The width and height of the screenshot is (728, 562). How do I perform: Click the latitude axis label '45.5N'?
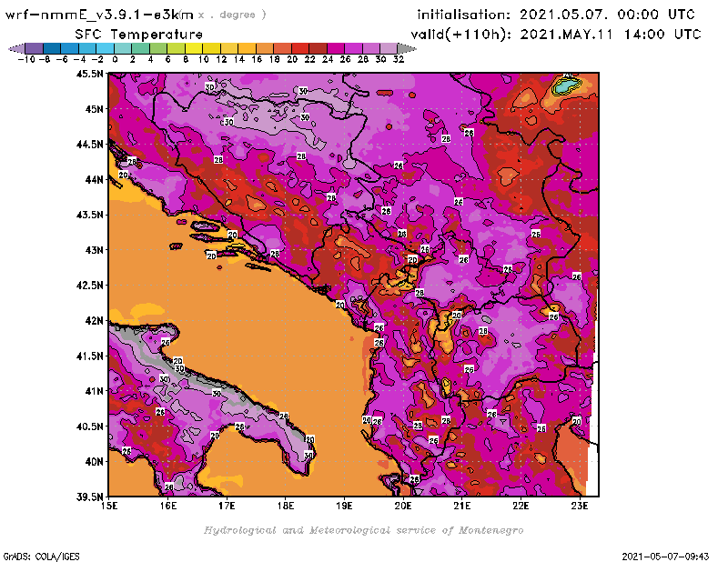(x=89, y=74)
